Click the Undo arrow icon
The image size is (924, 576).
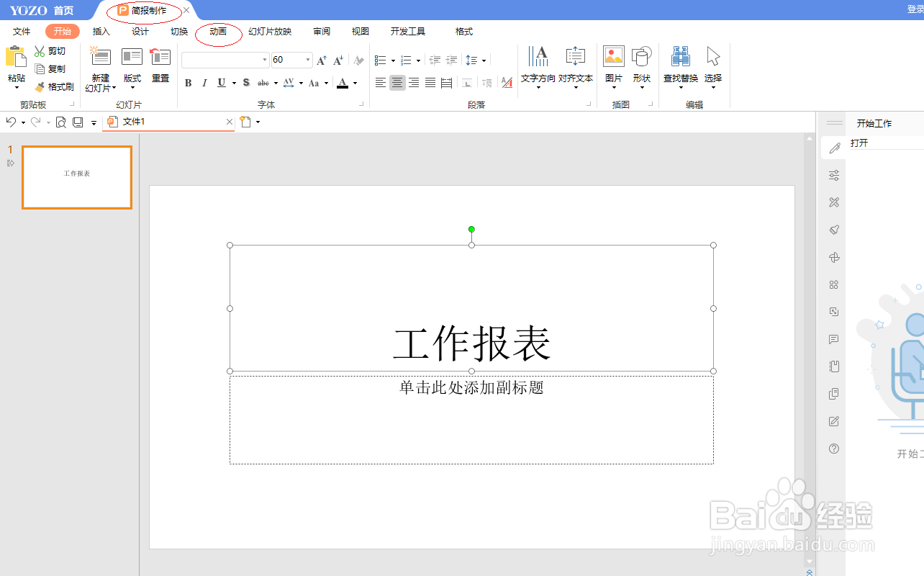11,122
